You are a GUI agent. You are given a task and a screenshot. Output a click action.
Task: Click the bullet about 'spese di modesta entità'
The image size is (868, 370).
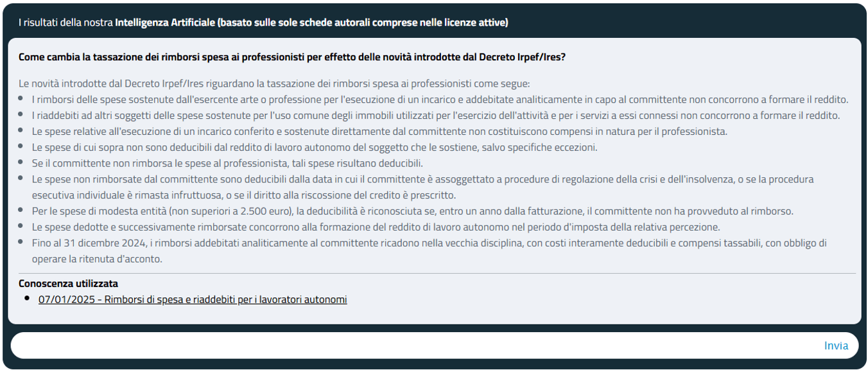[412, 211]
